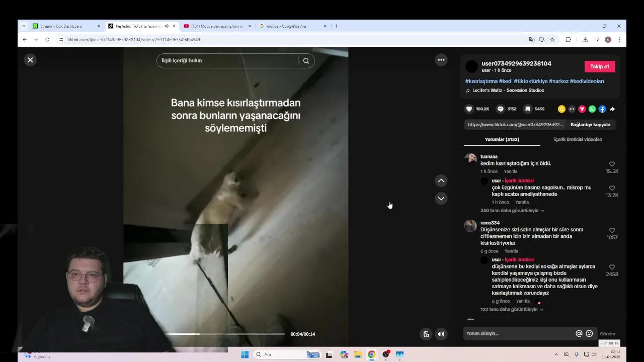Screen dimensions: 644x362
Task: Switch to the YouTube Motive tab
Action: coord(217,26)
